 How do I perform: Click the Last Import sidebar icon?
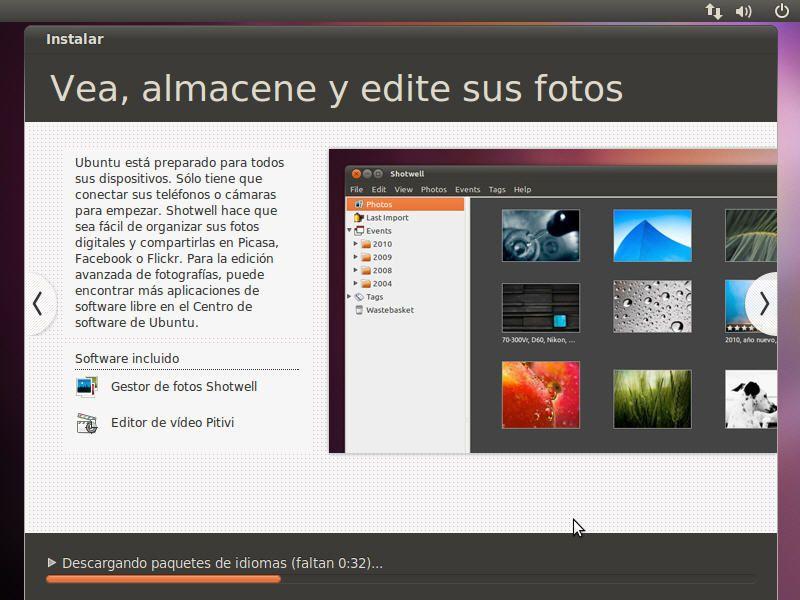coord(359,217)
